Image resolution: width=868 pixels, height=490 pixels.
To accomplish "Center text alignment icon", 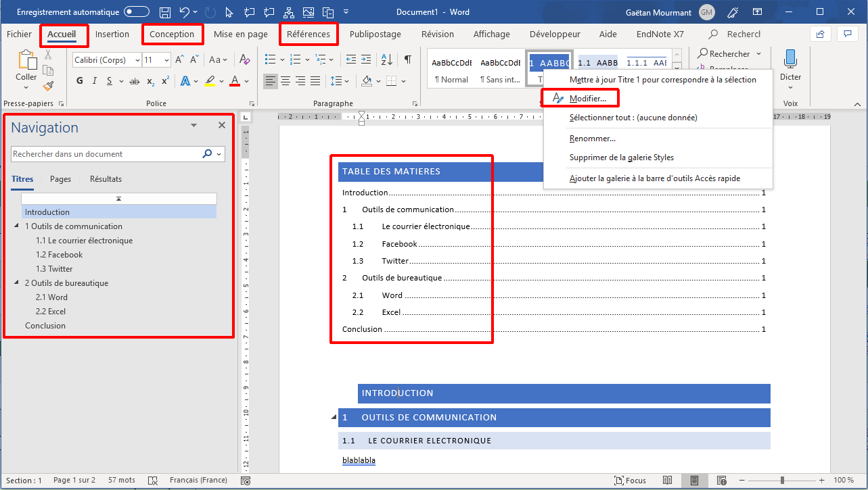I will click(285, 81).
